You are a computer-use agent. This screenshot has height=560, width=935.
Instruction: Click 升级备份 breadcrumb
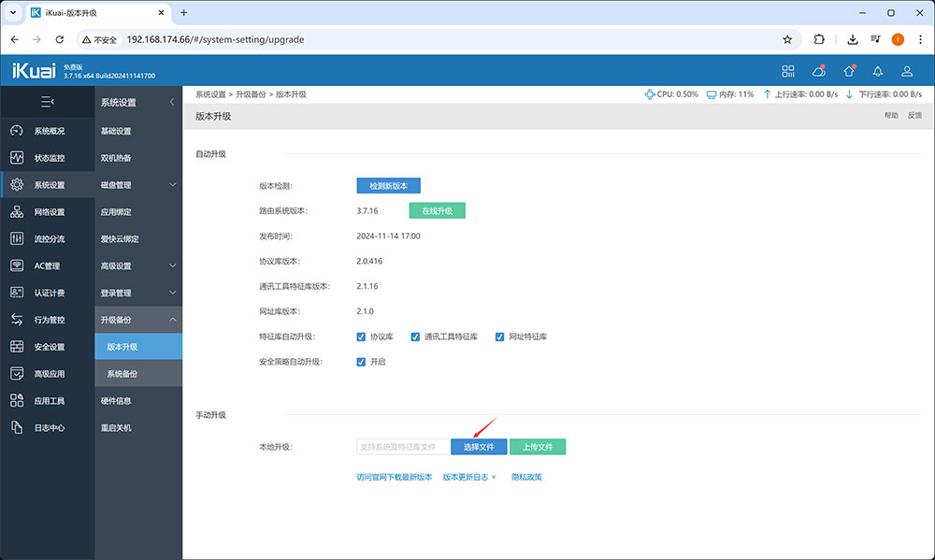251,94
